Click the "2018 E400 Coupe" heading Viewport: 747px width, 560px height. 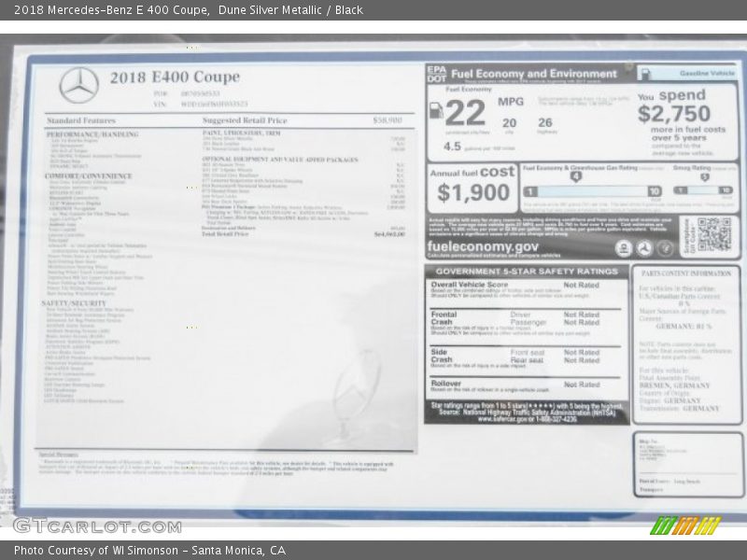coord(175,77)
